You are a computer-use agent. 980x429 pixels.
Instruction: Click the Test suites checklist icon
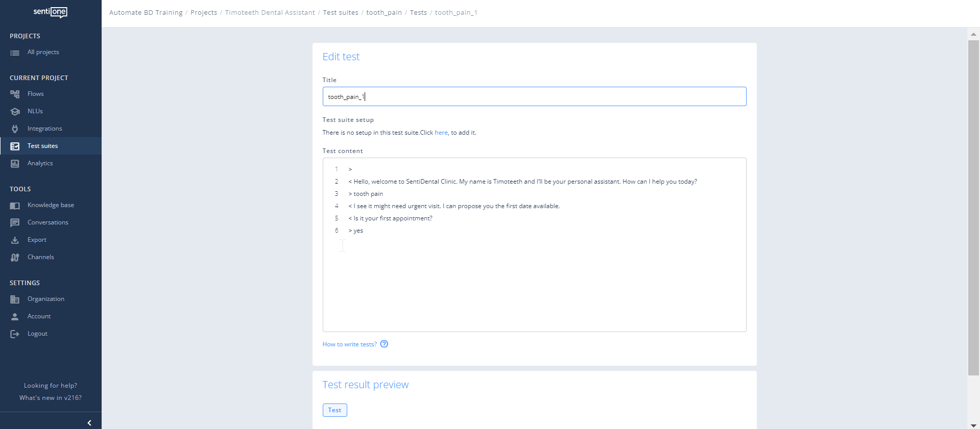point(15,146)
